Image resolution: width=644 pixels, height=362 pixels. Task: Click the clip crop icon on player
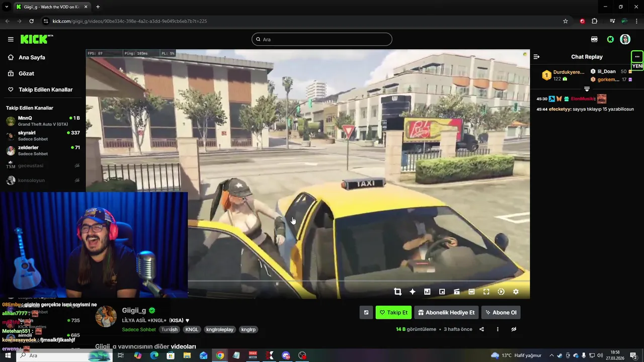[397, 292]
